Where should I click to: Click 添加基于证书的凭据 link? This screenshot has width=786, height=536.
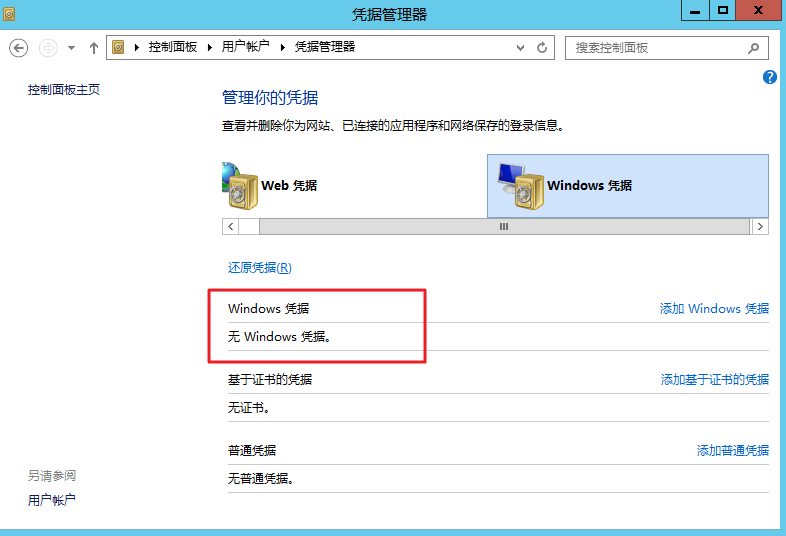coord(714,380)
